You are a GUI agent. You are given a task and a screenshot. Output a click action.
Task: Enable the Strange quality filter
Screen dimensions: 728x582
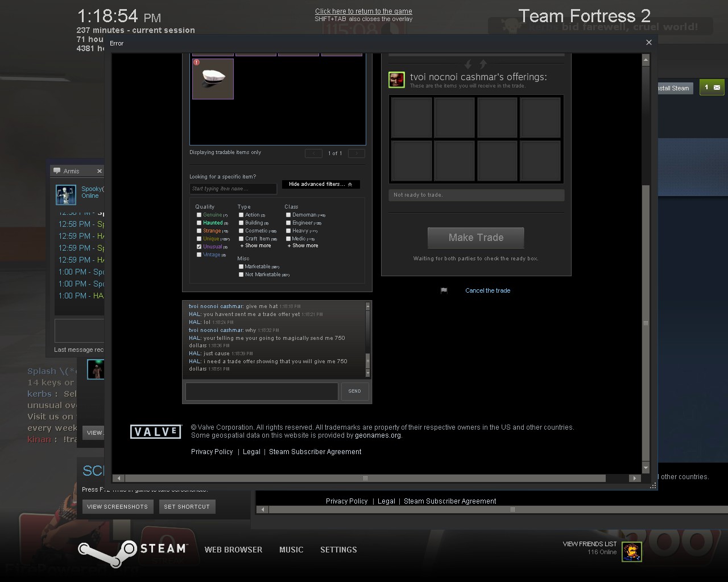tap(199, 231)
